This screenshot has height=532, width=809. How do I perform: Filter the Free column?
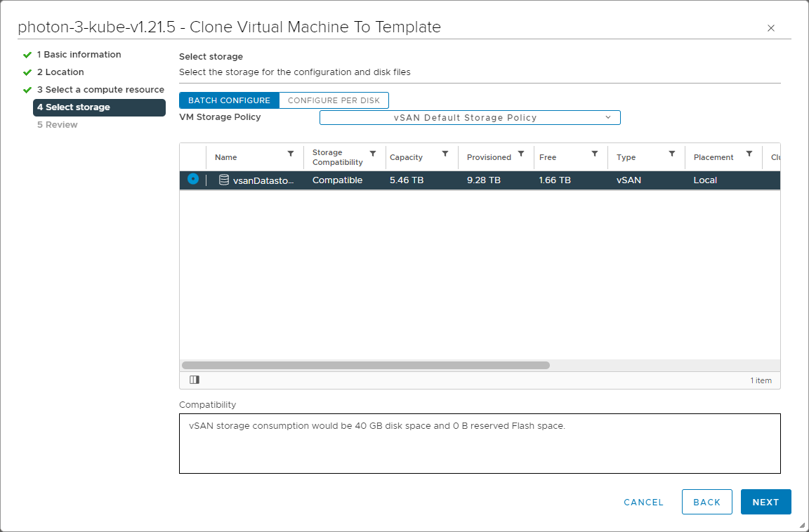coord(594,154)
